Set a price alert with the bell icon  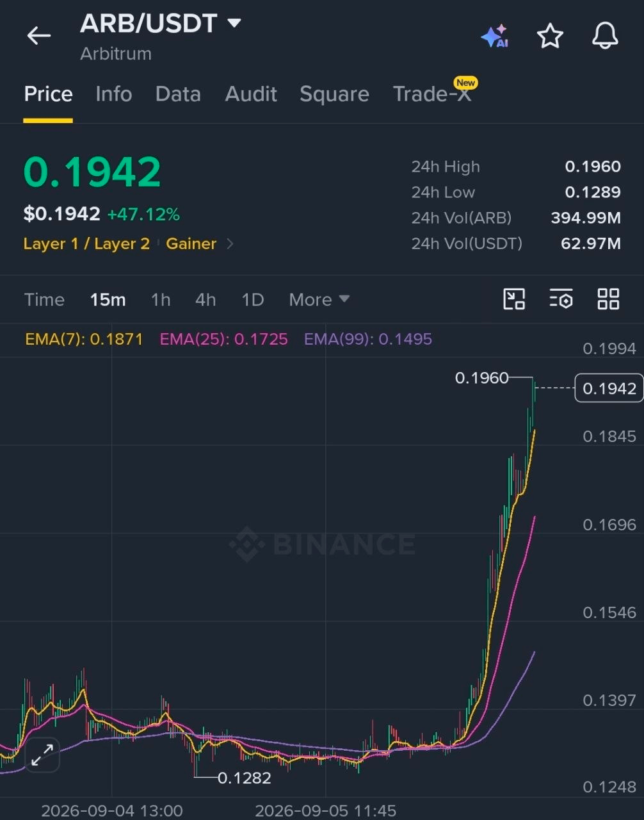pos(605,36)
